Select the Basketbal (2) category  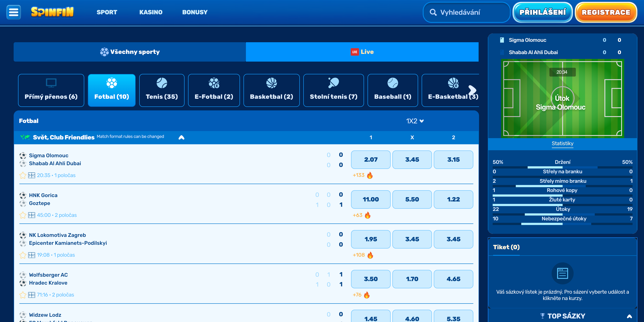271,90
